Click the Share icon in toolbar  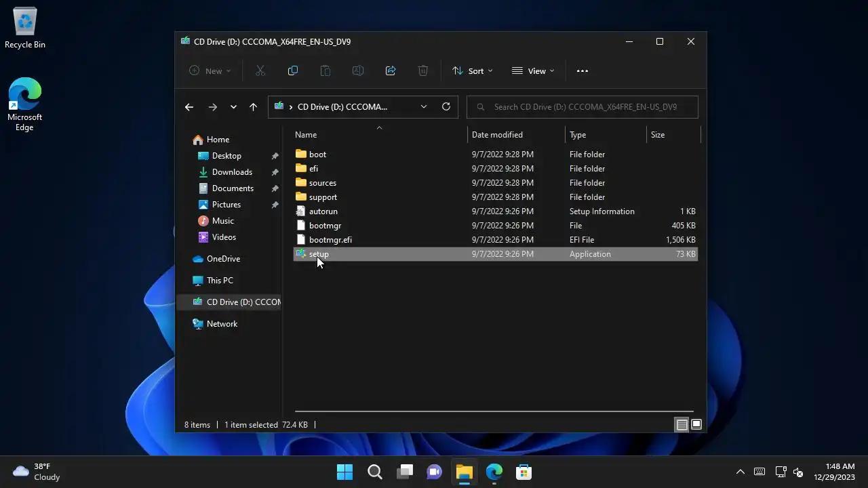391,70
